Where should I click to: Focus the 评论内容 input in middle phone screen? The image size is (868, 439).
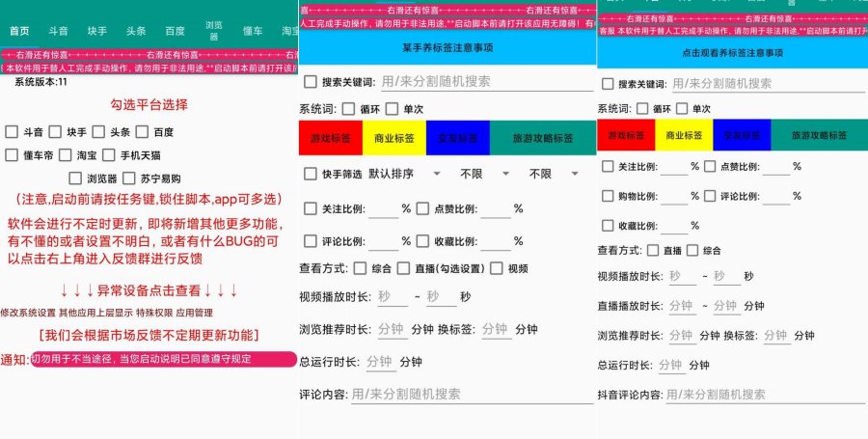click(x=473, y=395)
